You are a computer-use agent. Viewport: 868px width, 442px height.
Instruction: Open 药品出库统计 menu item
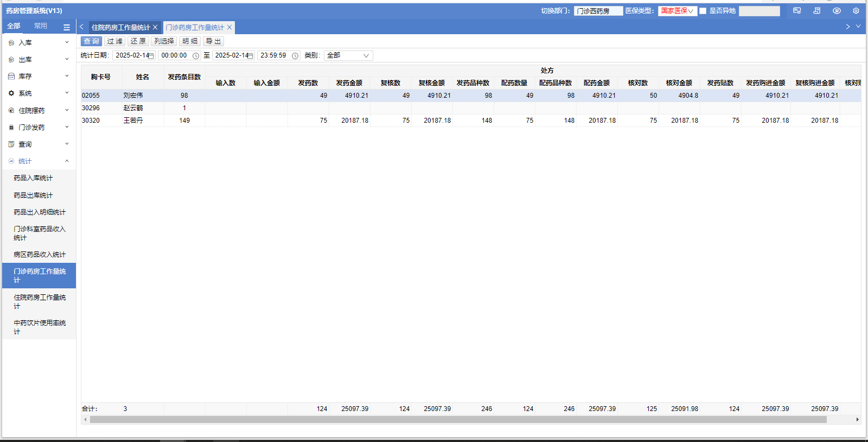[x=39, y=195]
